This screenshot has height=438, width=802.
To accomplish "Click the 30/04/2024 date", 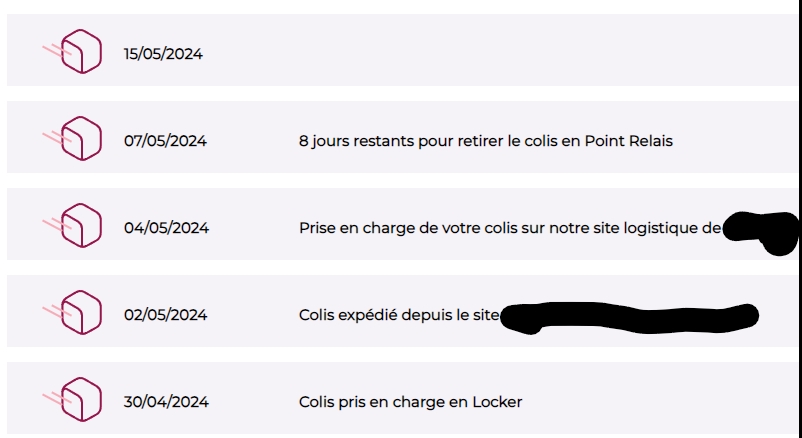I will point(166,402).
